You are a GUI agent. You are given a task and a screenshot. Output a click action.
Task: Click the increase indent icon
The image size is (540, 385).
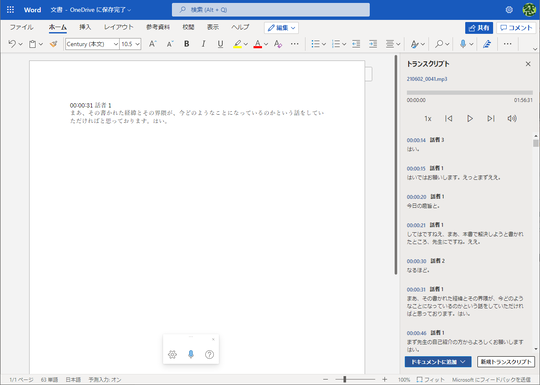373,44
